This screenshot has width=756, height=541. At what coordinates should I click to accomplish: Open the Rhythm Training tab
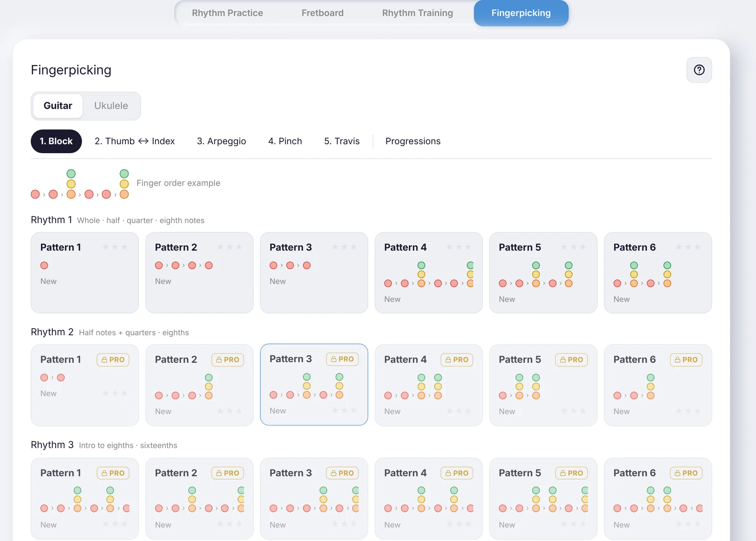pos(418,13)
